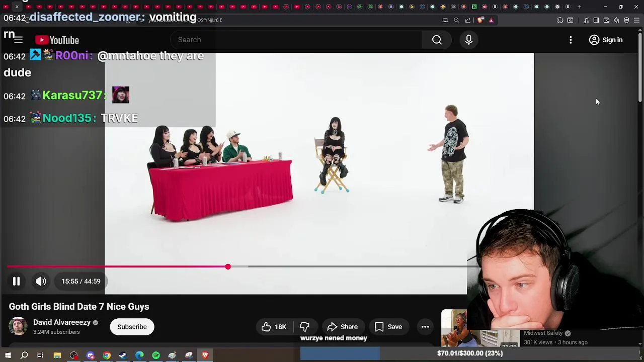This screenshot has height=362, width=644.
Task: Select the green K browser tab
Action: click(x=474, y=7)
